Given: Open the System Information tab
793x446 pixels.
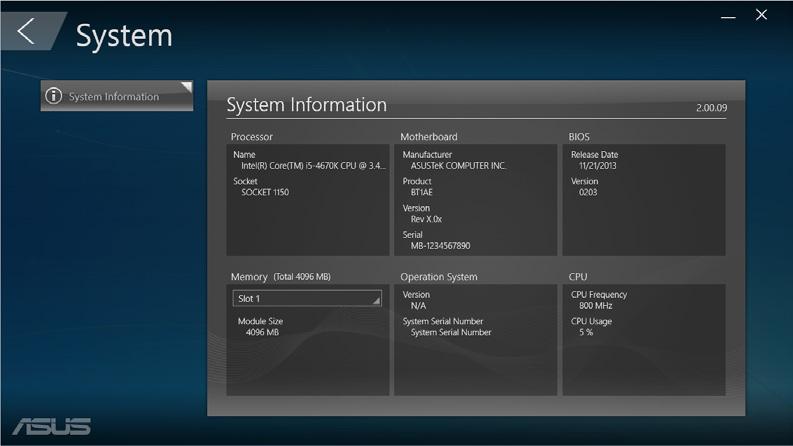Looking at the screenshot, I should tap(117, 96).
